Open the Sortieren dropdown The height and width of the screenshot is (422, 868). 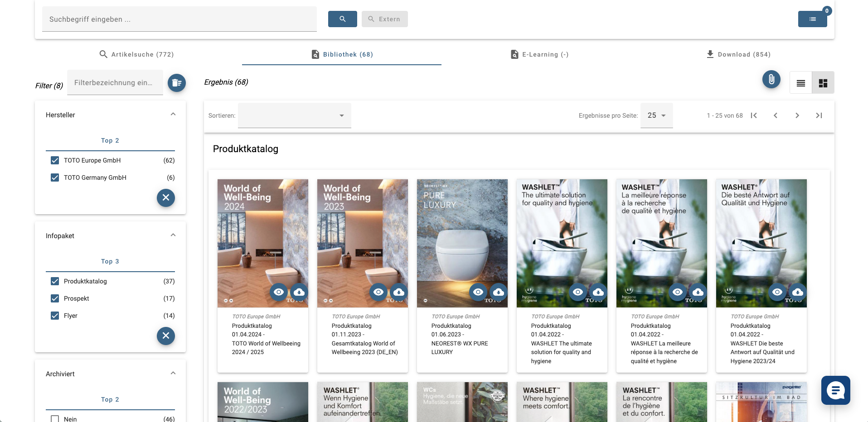294,115
